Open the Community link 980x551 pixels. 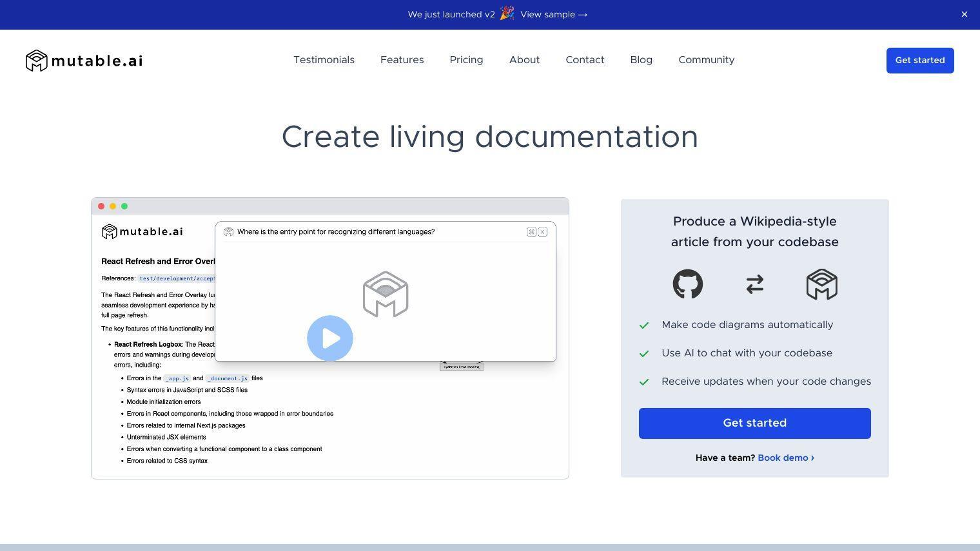(x=706, y=60)
